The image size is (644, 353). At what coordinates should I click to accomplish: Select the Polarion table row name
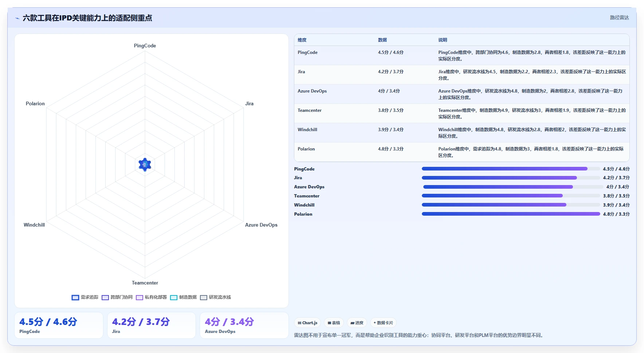pyautogui.click(x=306, y=149)
